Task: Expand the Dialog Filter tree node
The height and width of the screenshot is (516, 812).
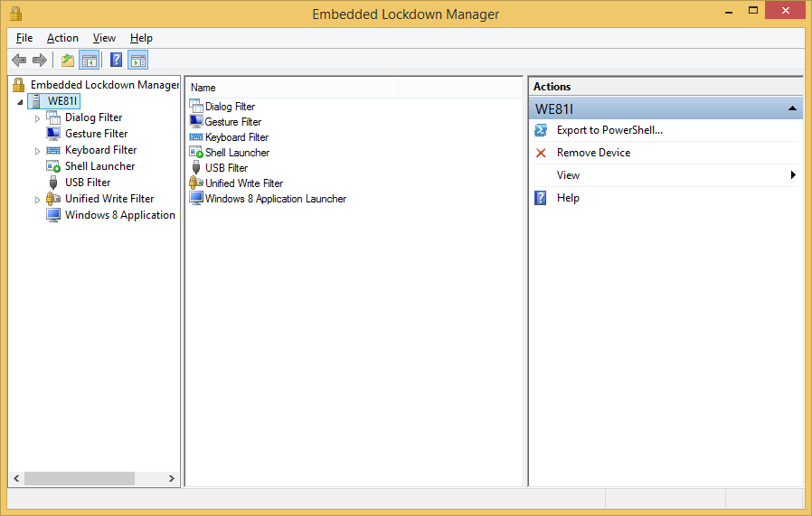Action: (37, 118)
